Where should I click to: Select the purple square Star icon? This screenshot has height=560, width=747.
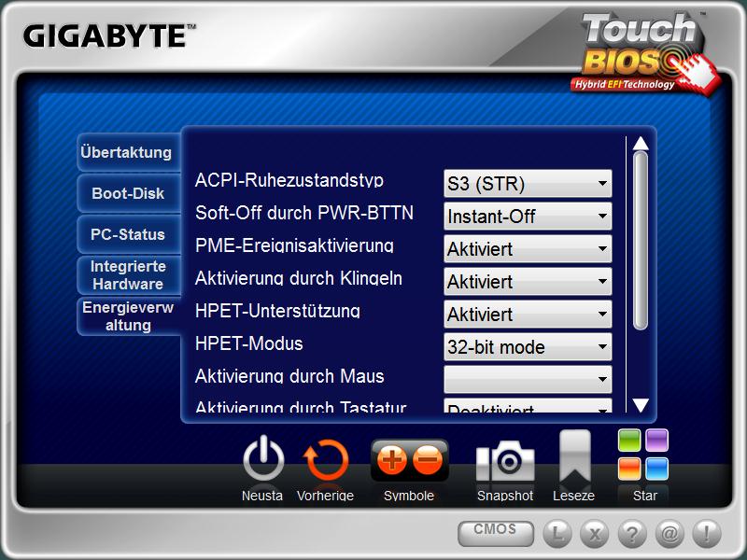(x=657, y=440)
